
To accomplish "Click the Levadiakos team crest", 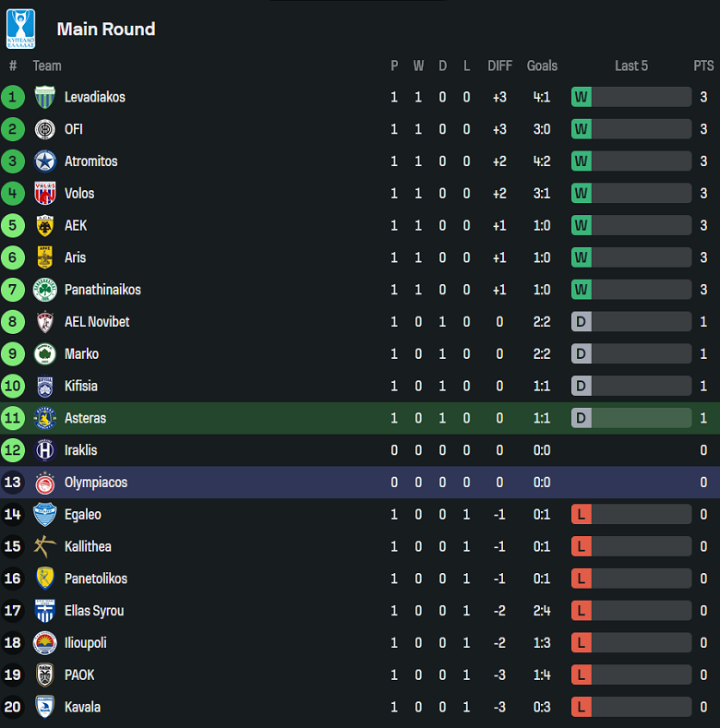I will (x=44, y=97).
